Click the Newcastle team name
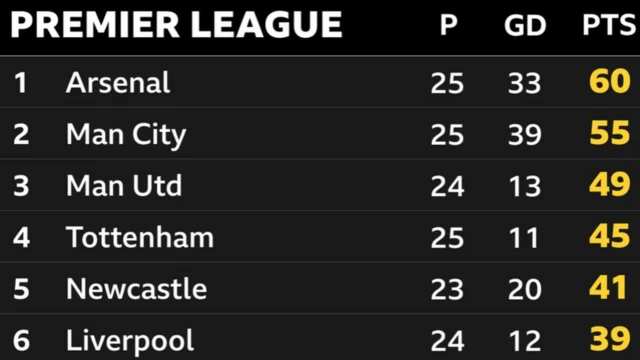Viewport: 640px width, 360px height. point(137,289)
